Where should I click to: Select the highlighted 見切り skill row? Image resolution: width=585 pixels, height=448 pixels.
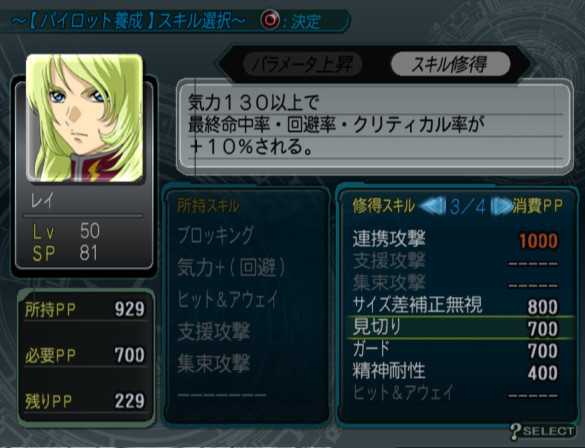pyautogui.click(x=459, y=328)
